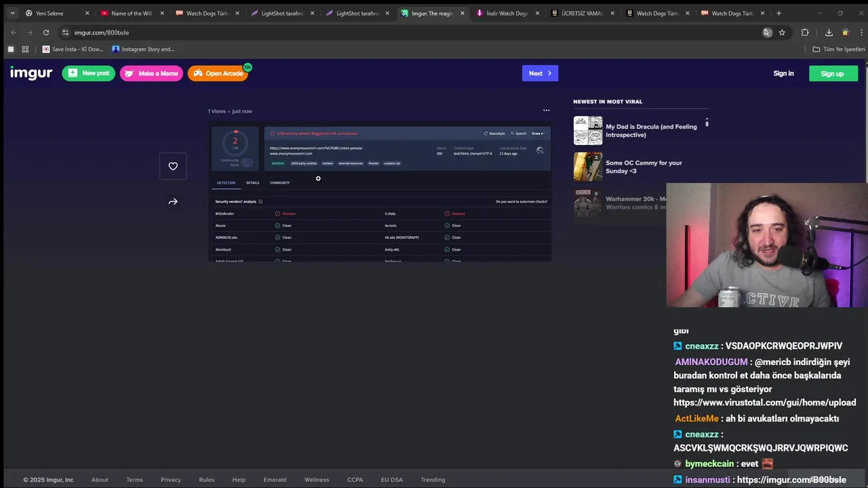Open the Help footer link

coord(239,480)
